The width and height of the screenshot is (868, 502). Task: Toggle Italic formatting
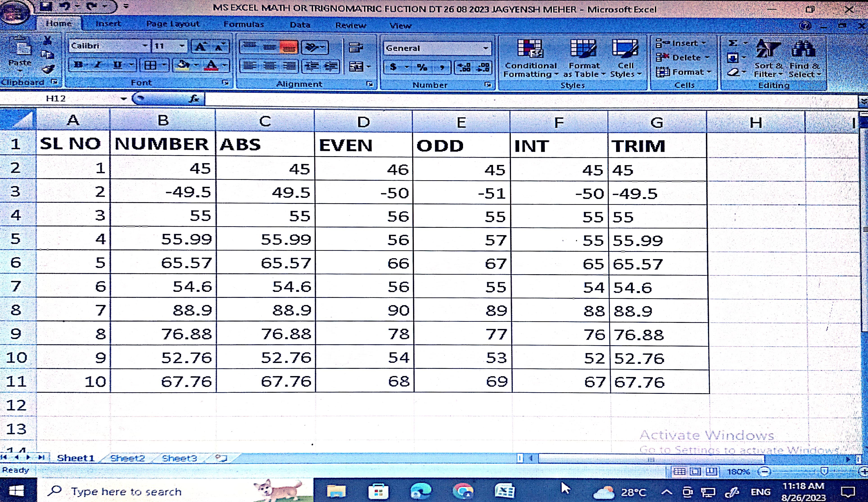[x=98, y=65]
